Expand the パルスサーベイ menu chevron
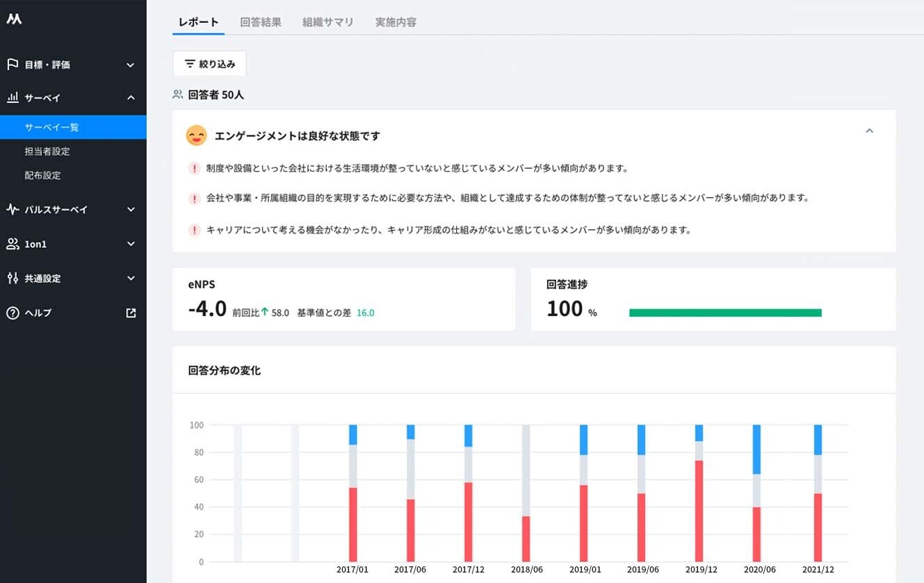Viewport: 924px width, 583px height. [x=131, y=209]
